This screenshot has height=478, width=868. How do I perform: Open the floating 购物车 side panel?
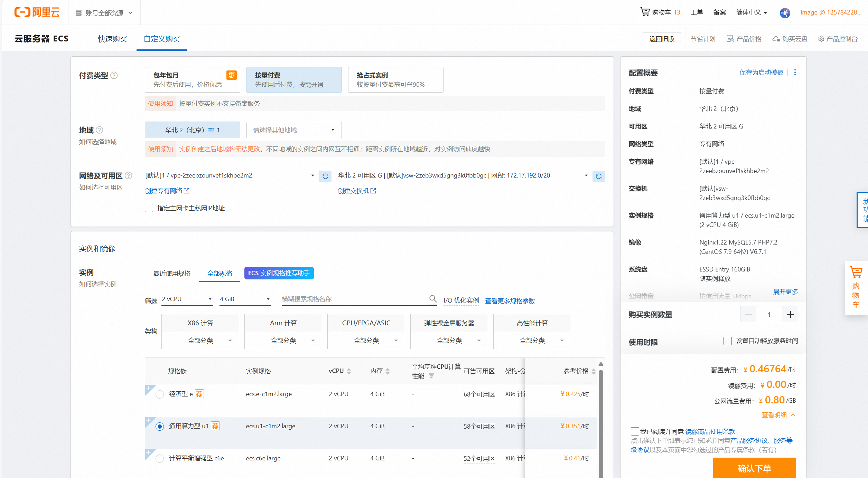(856, 288)
